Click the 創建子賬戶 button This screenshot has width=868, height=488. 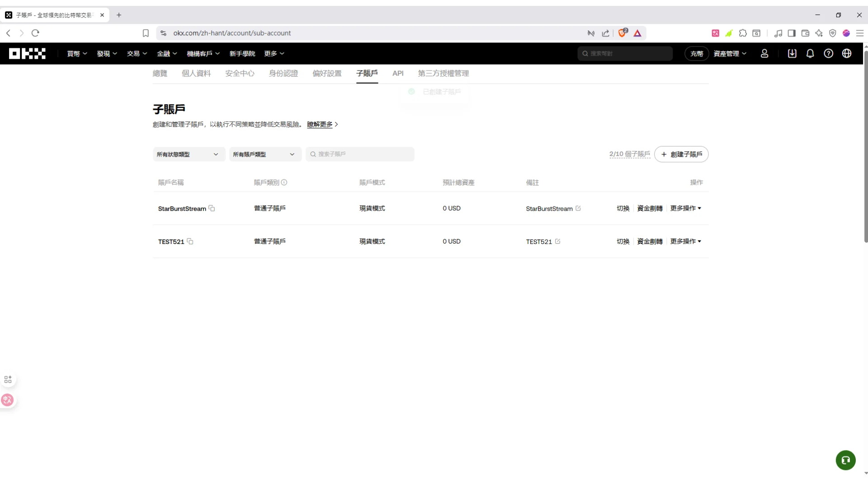click(x=682, y=154)
